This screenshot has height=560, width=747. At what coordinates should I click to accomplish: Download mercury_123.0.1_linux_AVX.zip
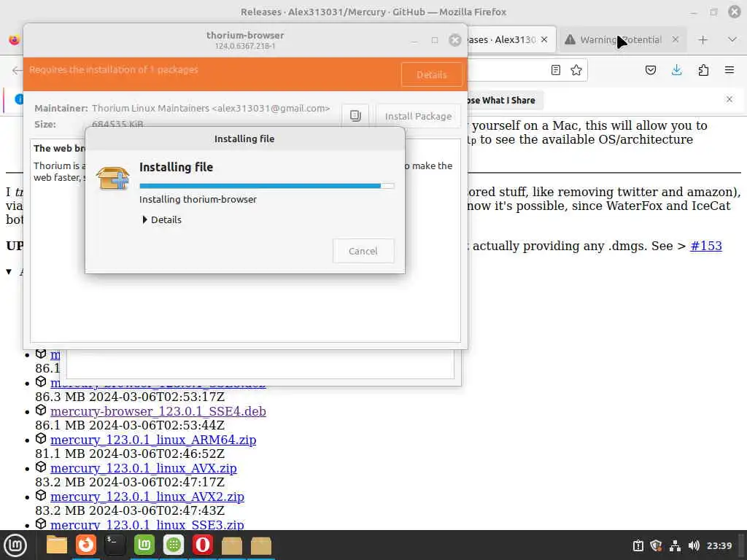click(x=144, y=468)
